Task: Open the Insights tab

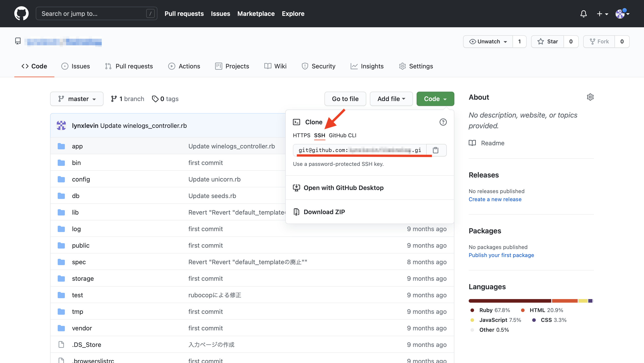Action: 372,66
